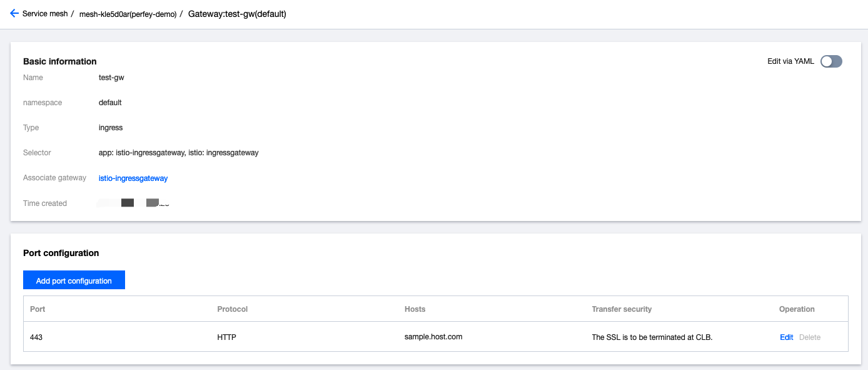Image resolution: width=868 pixels, height=370 pixels.
Task: Click the Protocol column header
Action: (233, 309)
